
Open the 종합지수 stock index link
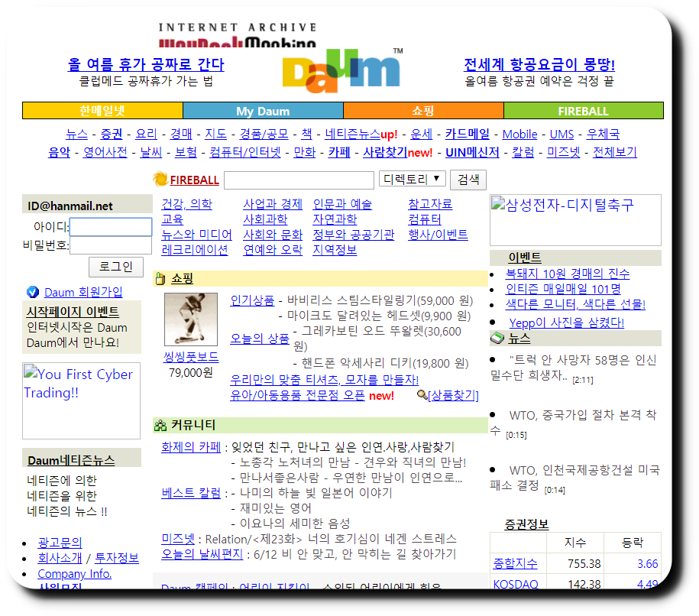pyautogui.click(x=516, y=563)
